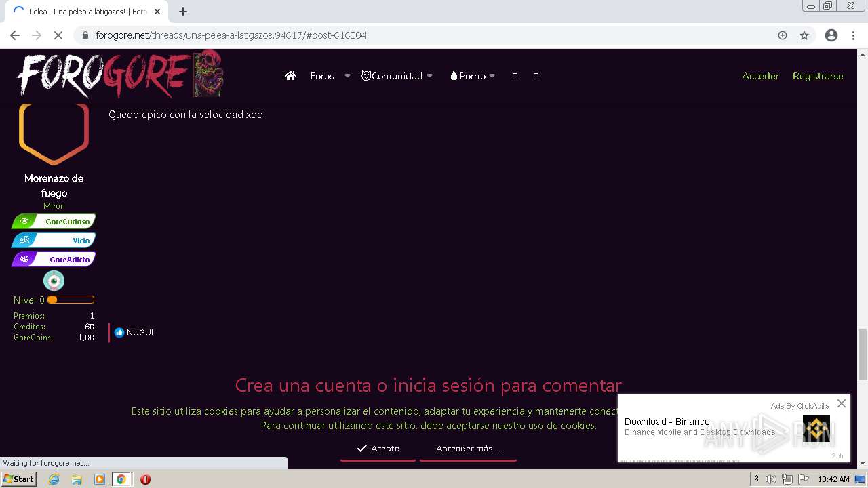This screenshot has width=868, height=488.
Task: View the site lock icon info
Action: click(85, 35)
